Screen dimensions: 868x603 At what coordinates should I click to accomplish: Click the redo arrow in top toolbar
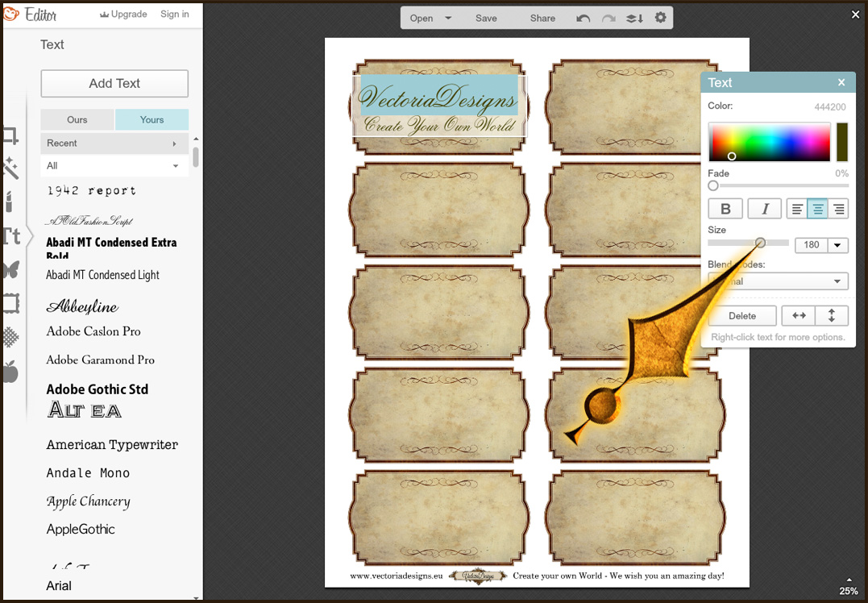point(609,19)
